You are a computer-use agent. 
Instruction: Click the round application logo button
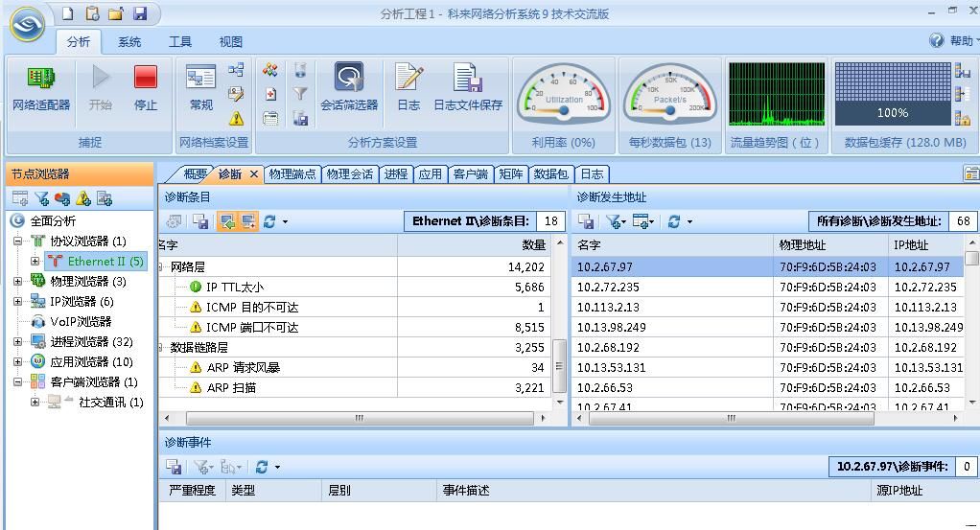27,24
